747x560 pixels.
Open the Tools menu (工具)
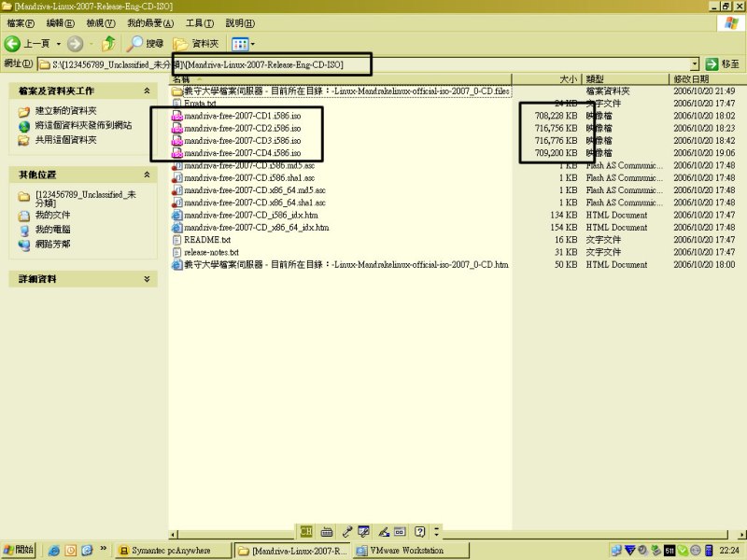pos(200,22)
